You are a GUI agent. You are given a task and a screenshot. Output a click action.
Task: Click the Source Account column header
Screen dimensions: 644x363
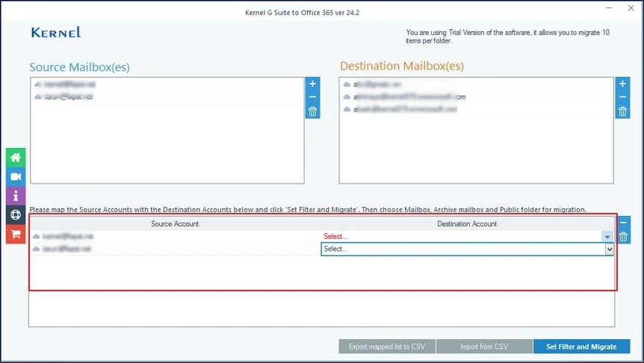175,224
